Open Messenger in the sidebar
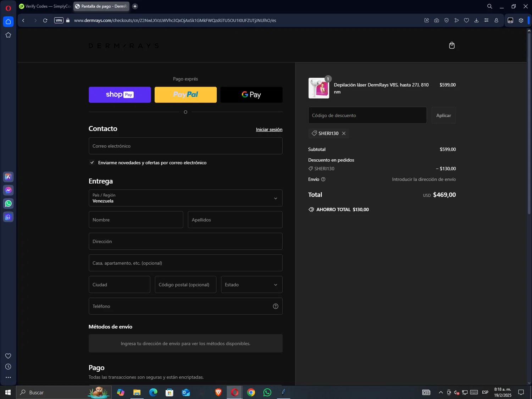532x399 pixels. pos(8,190)
